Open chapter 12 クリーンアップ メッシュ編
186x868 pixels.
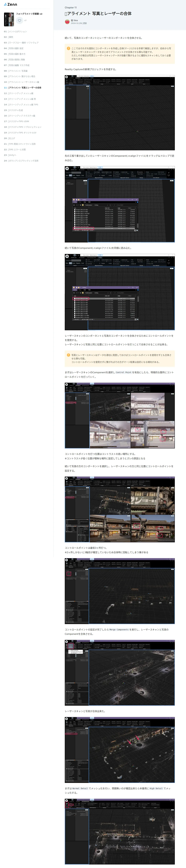(x=19, y=93)
